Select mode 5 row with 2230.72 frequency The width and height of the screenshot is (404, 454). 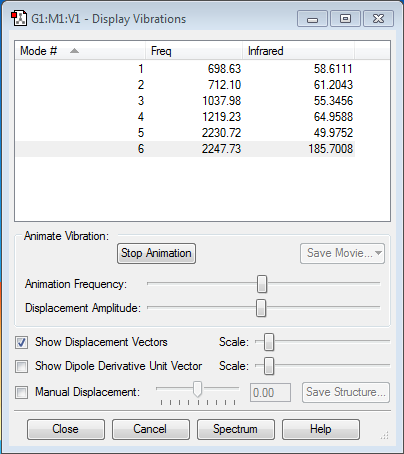pyautogui.click(x=185, y=133)
